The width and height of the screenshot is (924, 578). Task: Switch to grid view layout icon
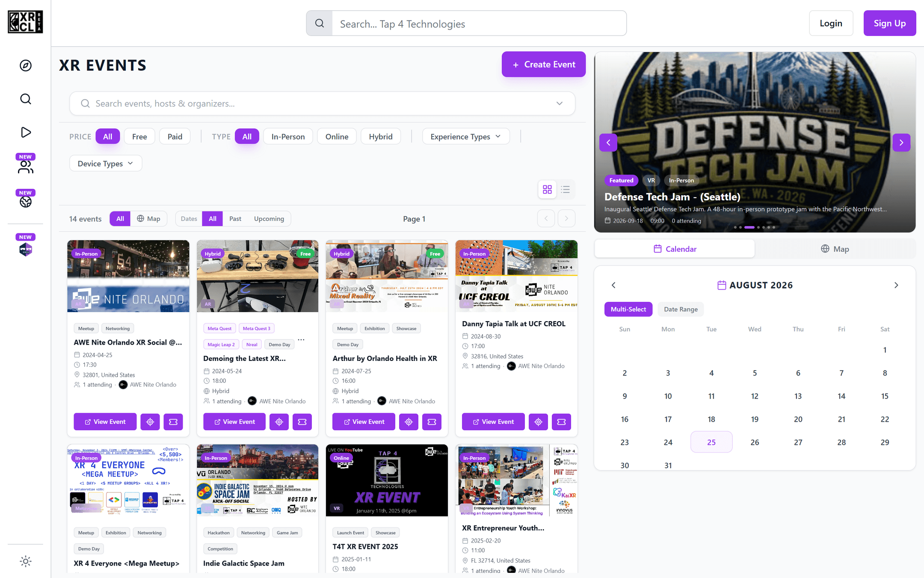point(547,189)
